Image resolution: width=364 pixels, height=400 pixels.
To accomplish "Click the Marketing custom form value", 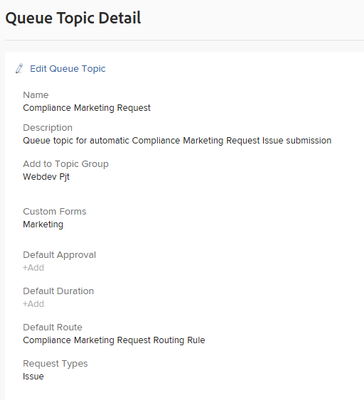I will pyautogui.click(x=43, y=224).
